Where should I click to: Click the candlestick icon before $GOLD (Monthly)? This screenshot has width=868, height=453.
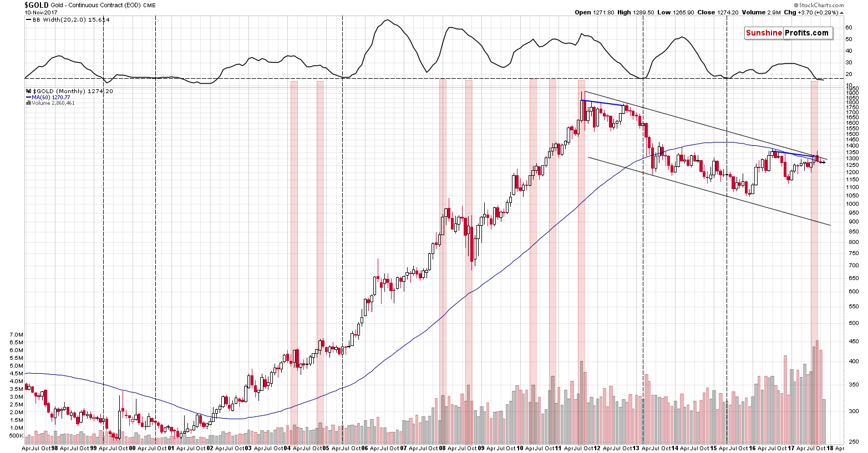[29, 91]
